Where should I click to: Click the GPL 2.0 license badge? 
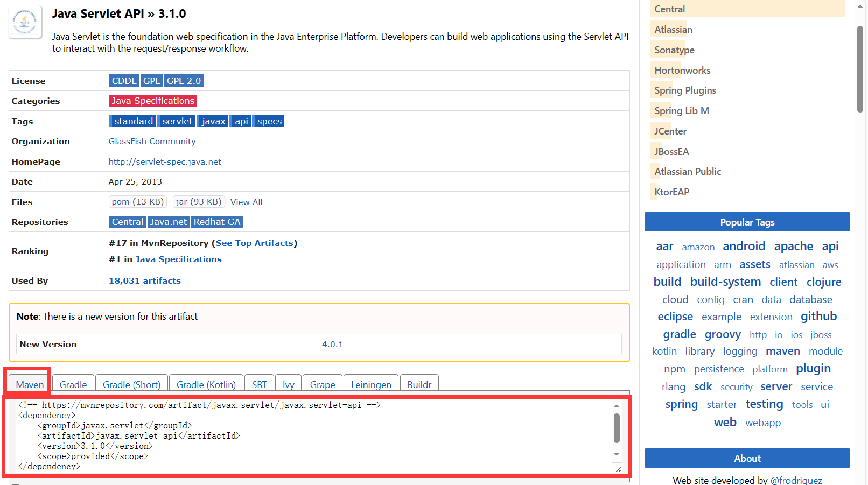[x=184, y=81]
